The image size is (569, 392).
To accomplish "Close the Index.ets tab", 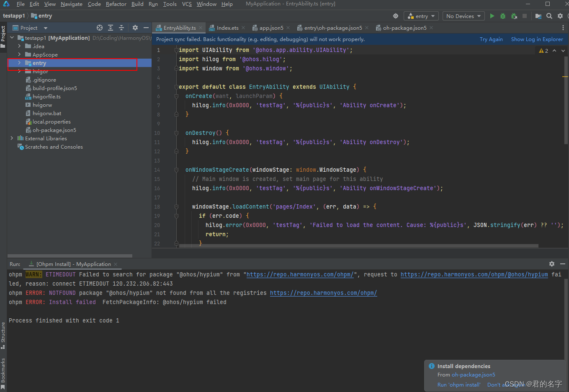I will point(244,28).
